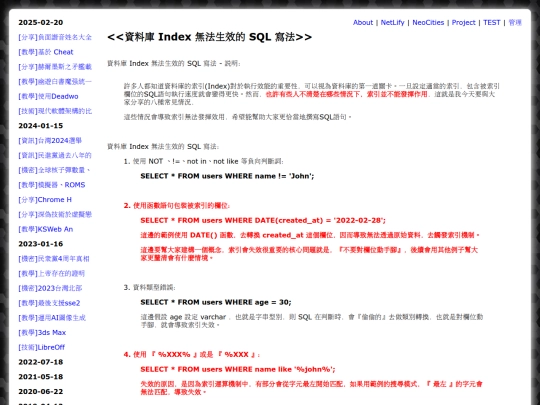The width and height of the screenshot is (540, 405).
Task: Open the [技術] article under 2025-02-20
Action: click(x=55, y=111)
